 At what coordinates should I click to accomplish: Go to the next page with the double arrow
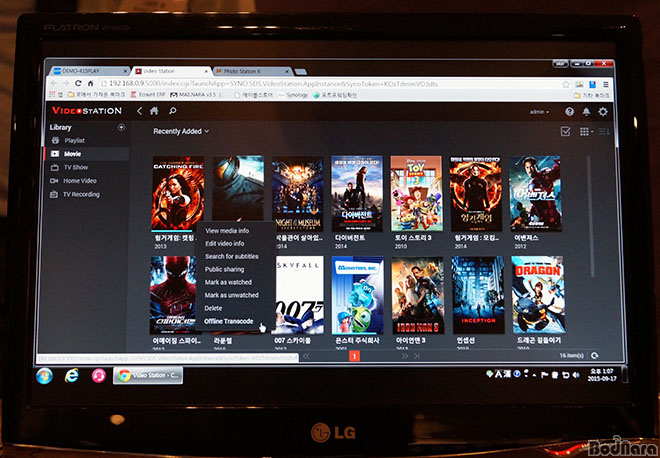pos(405,356)
